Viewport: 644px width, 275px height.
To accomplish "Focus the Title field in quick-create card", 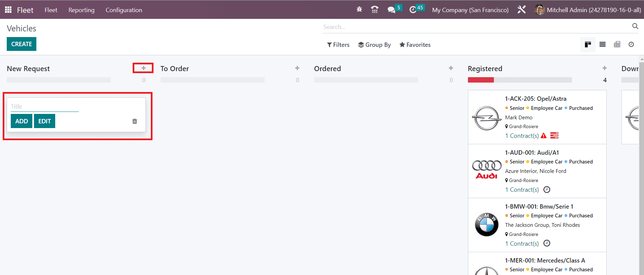I will click(45, 106).
